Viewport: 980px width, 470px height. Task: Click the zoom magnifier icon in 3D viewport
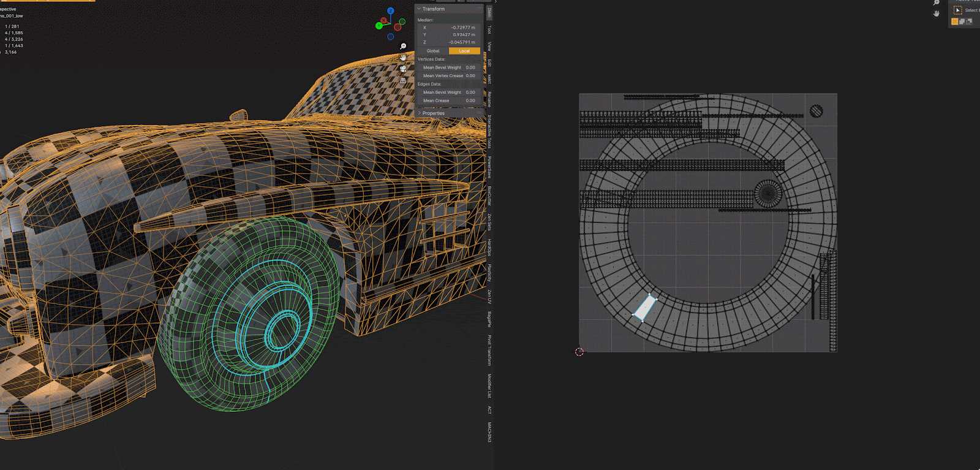pyautogui.click(x=403, y=47)
